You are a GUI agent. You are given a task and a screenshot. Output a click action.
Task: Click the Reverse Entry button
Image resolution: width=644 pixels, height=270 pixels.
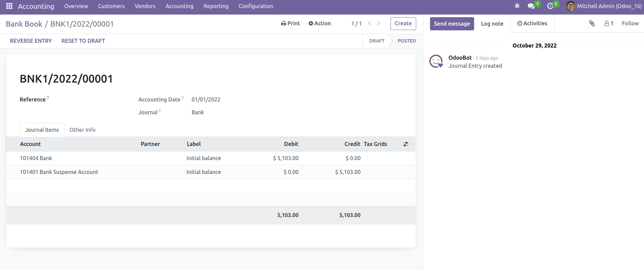pos(31,41)
